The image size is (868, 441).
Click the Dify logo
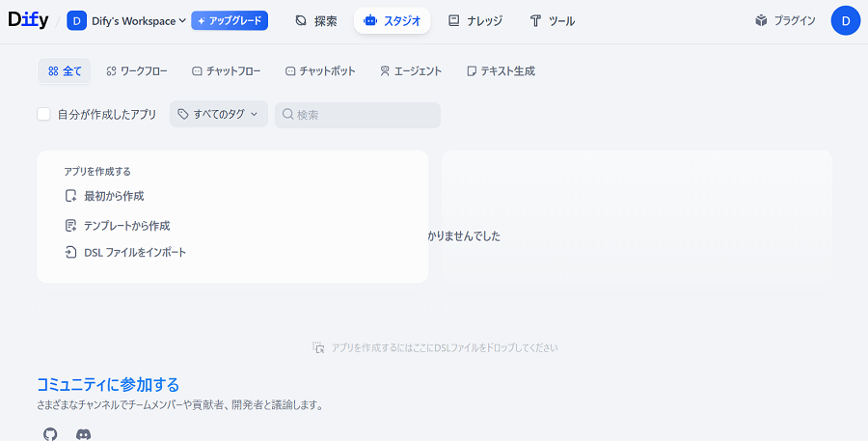[28, 20]
